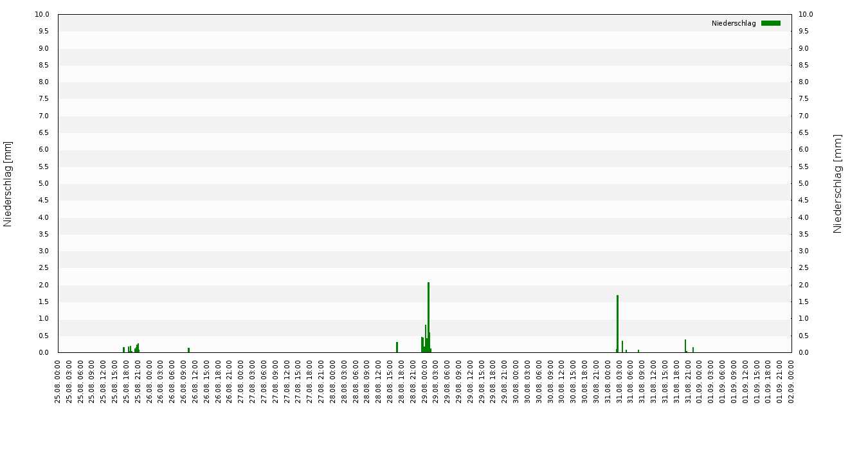Select the 27.08. 12:00 time tick label
Viewport: 868px width, 450px height.
[287, 382]
